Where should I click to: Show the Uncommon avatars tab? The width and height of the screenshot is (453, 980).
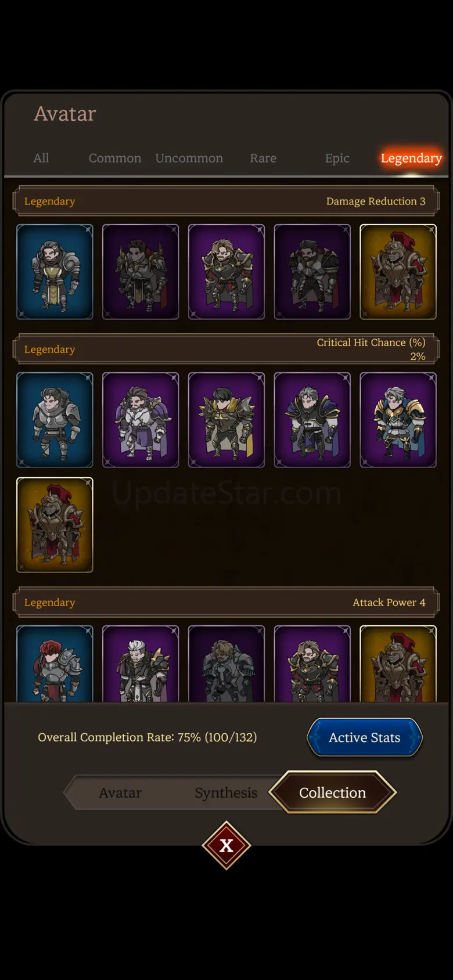click(189, 158)
